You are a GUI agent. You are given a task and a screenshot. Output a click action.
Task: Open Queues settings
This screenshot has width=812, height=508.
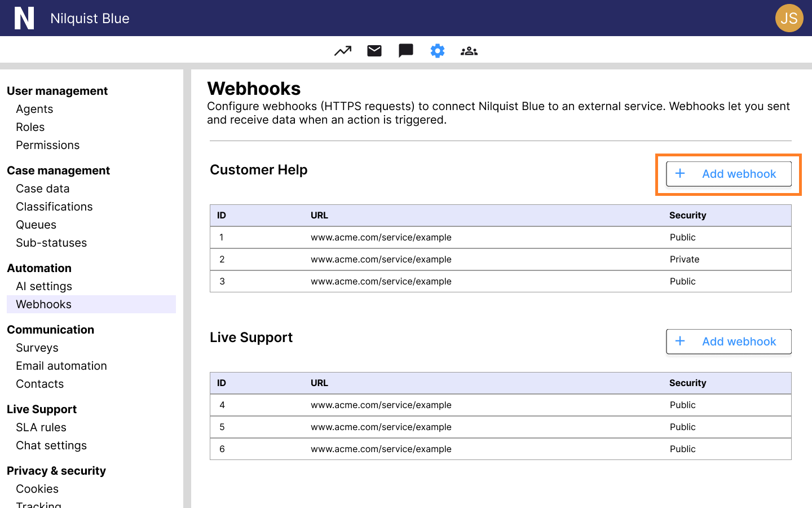coord(36,225)
